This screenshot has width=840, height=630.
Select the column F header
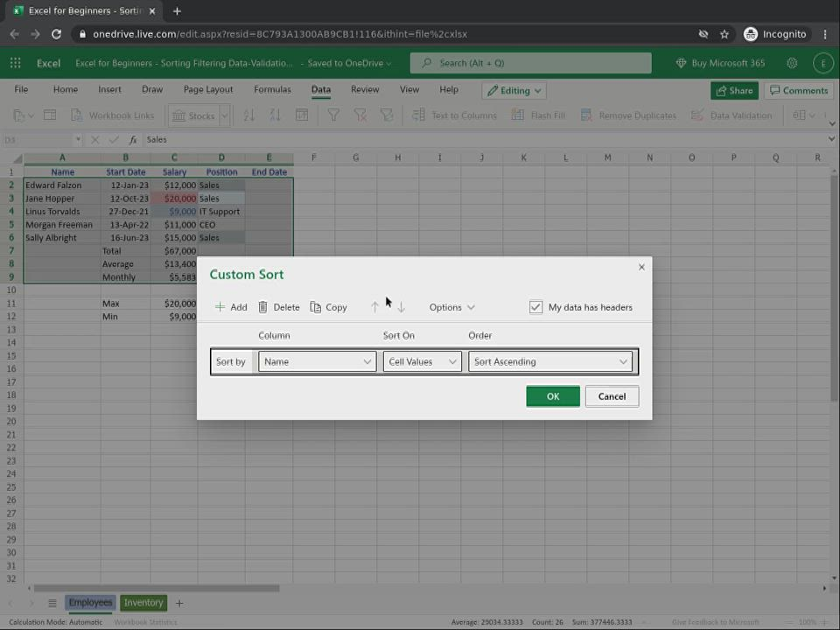coord(314,157)
